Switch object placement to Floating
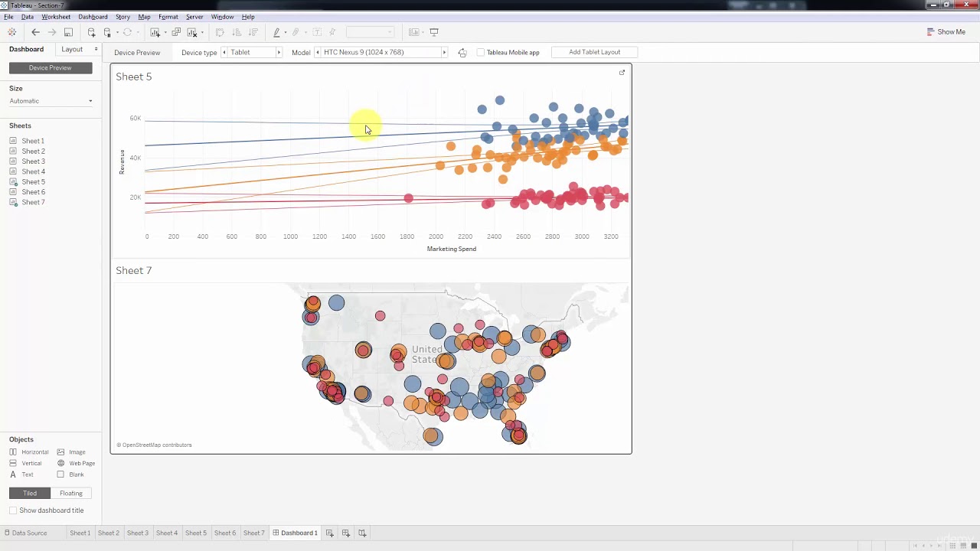The image size is (980, 551). [x=71, y=494]
